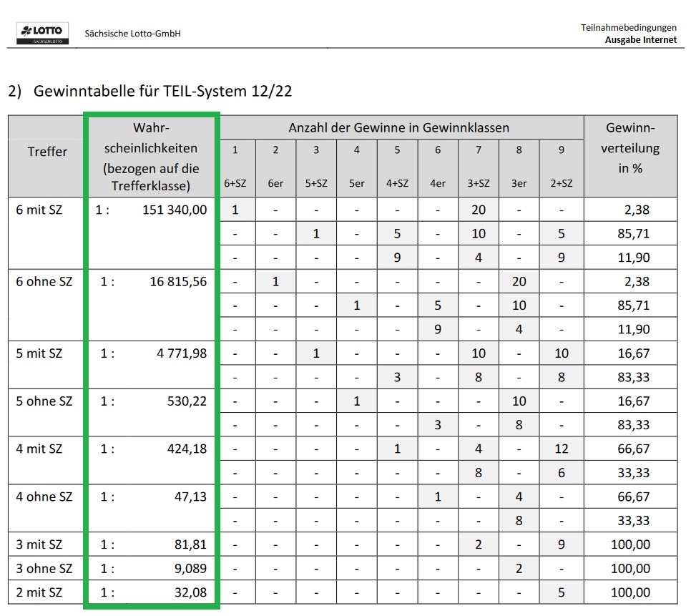The width and height of the screenshot is (691, 616).
Task: Click '100,00' in the 3 mit SZ row
Action: coord(631,544)
